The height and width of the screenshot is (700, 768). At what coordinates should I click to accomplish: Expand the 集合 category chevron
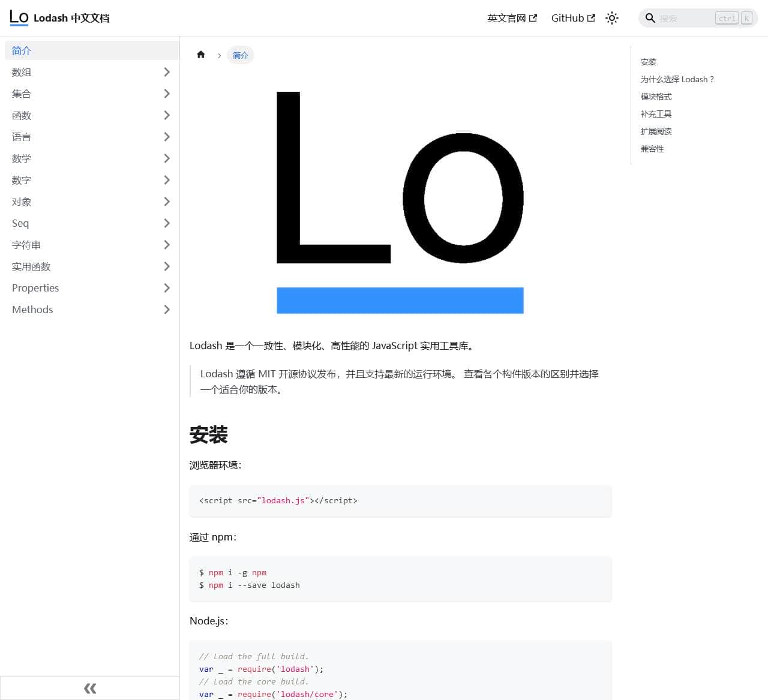[x=167, y=94]
